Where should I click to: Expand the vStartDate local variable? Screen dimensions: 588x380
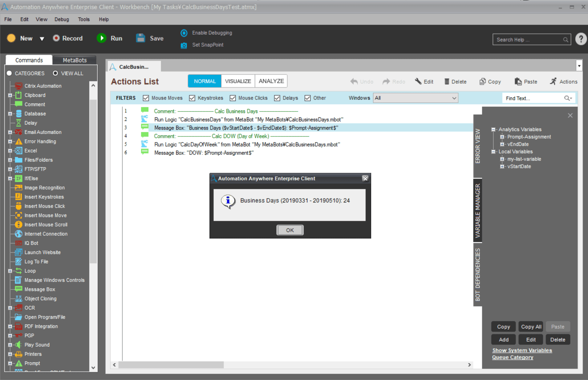pyautogui.click(x=502, y=166)
